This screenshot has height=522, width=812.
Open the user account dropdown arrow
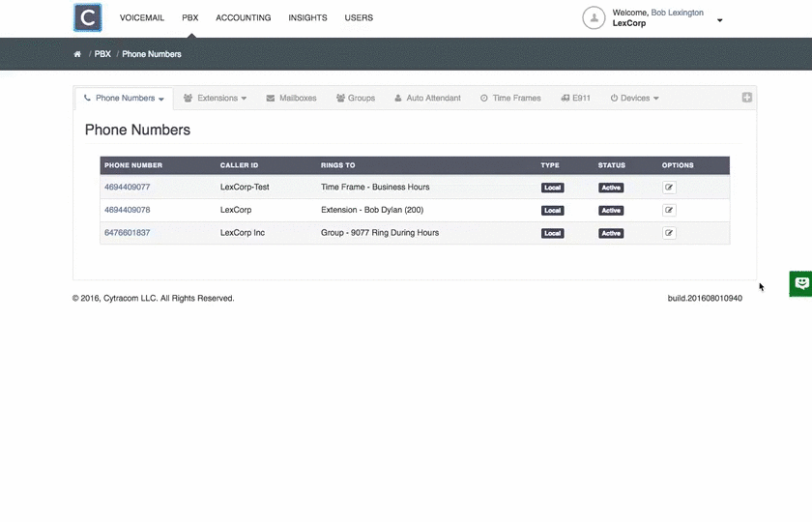pyautogui.click(x=719, y=19)
